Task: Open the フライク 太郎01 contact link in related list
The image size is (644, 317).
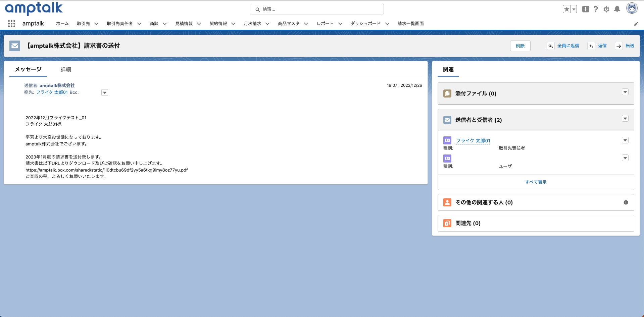Action: 473,141
